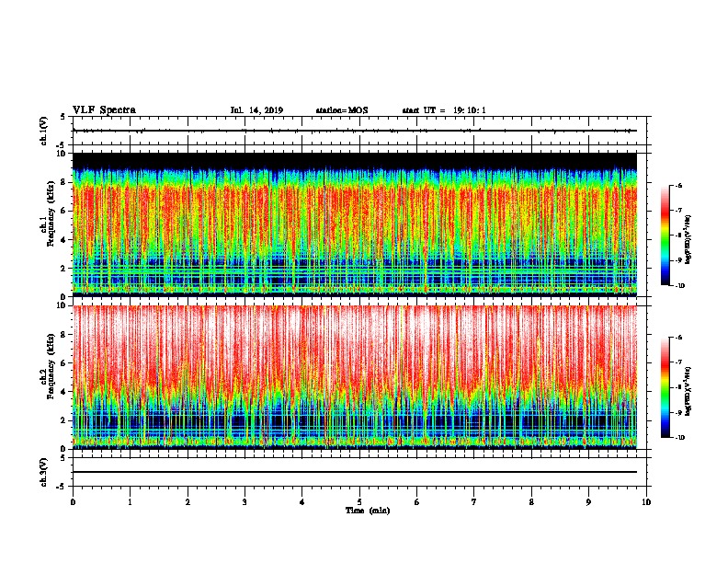Click the '10' tick label on time axis

646,501
